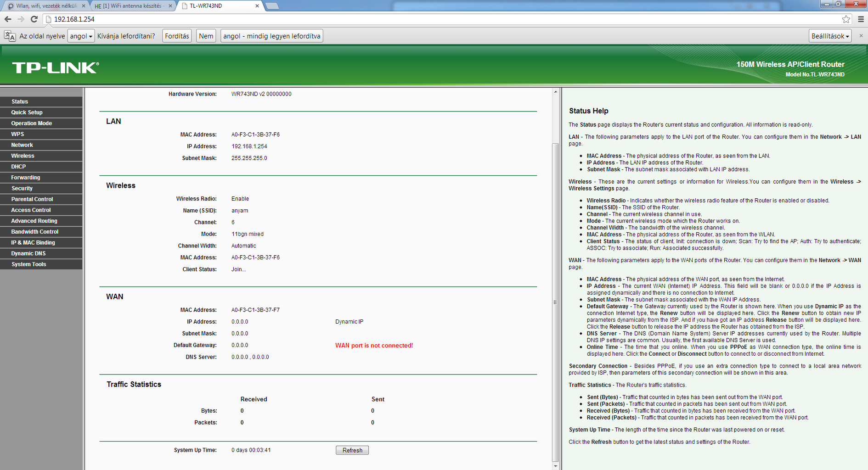Image resolution: width=868 pixels, height=470 pixels.
Task: Click the Traffic Statistics heading
Action: click(x=134, y=385)
